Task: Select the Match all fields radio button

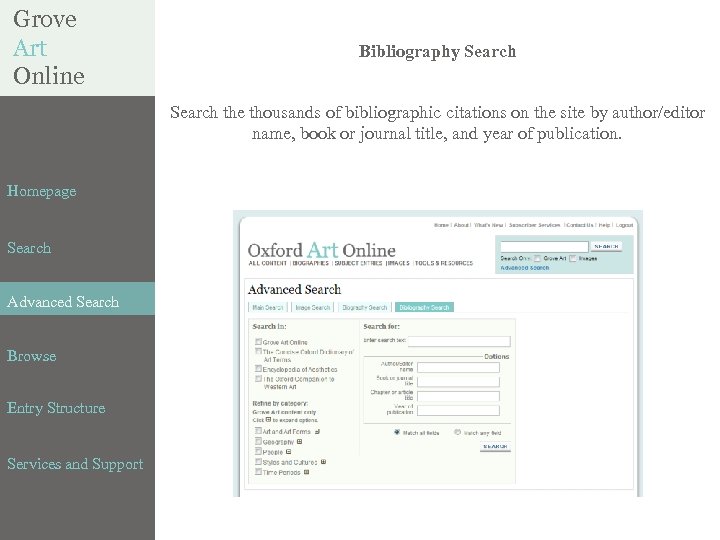Action: coord(397,432)
